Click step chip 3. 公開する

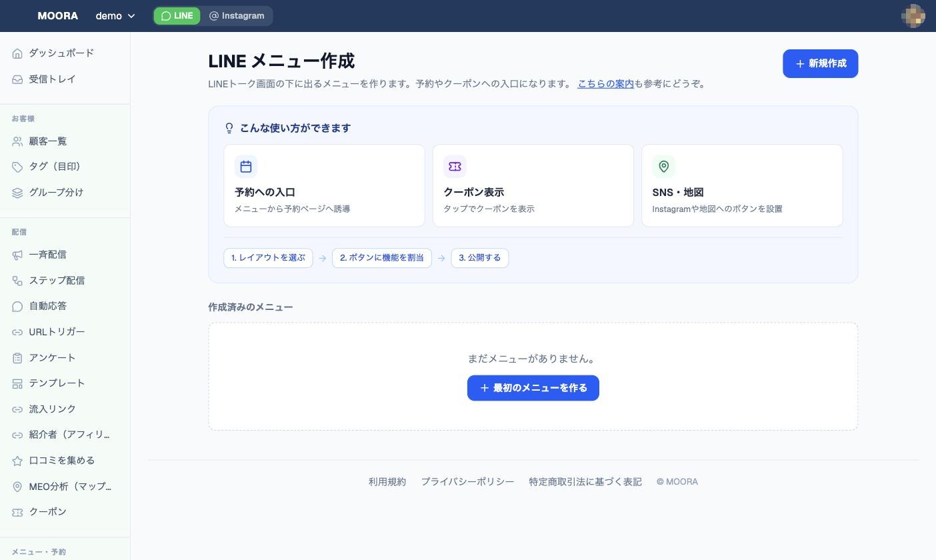click(x=480, y=258)
